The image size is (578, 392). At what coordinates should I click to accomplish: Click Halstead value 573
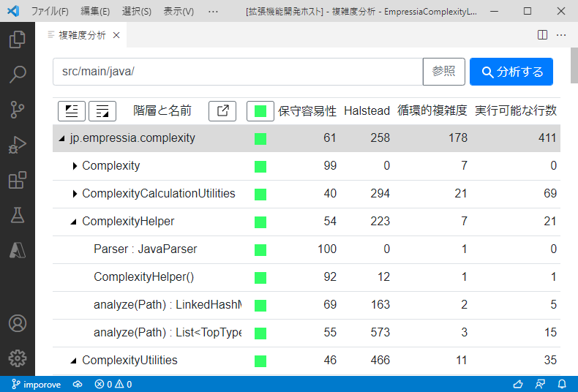click(380, 332)
